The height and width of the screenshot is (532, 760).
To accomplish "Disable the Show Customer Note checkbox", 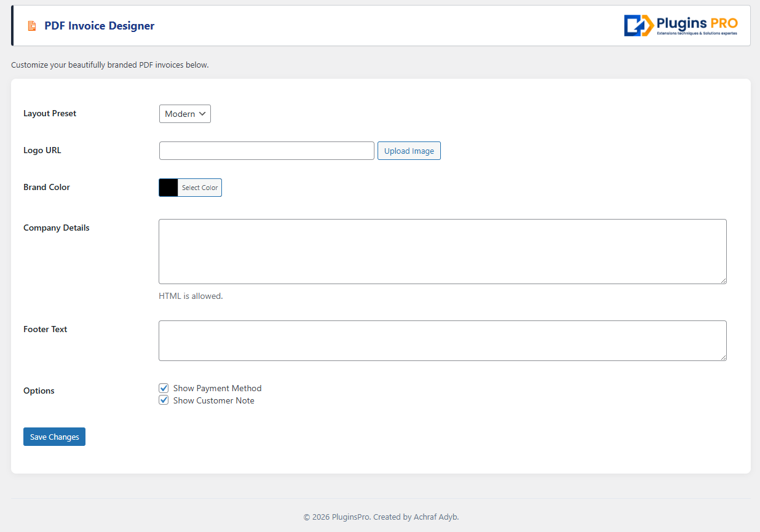I will coord(164,400).
